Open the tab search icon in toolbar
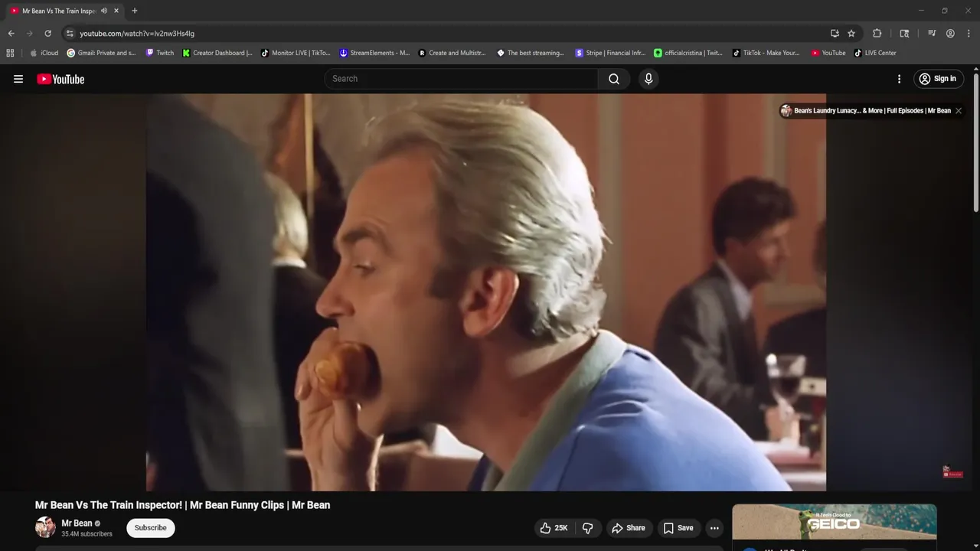Image resolution: width=980 pixels, height=551 pixels. click(x=904, y=34)
